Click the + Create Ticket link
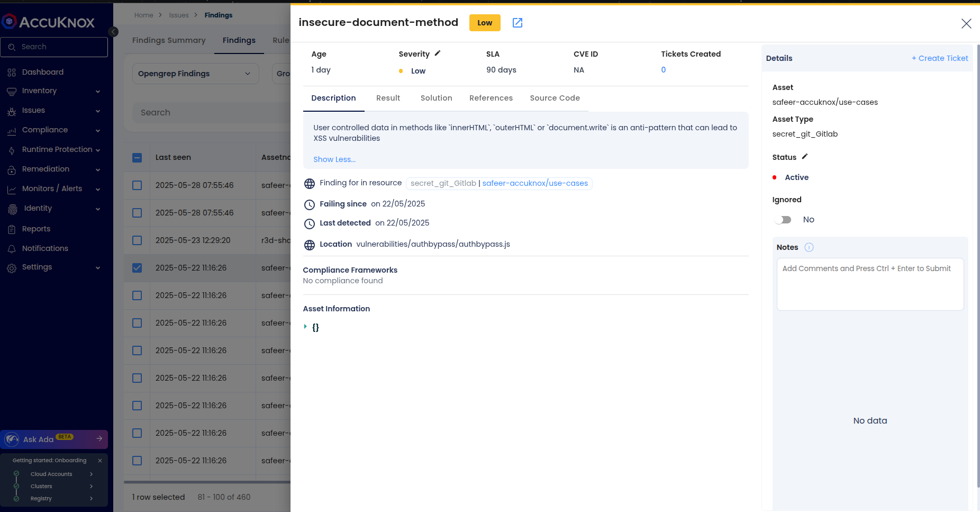 (940, 58)
